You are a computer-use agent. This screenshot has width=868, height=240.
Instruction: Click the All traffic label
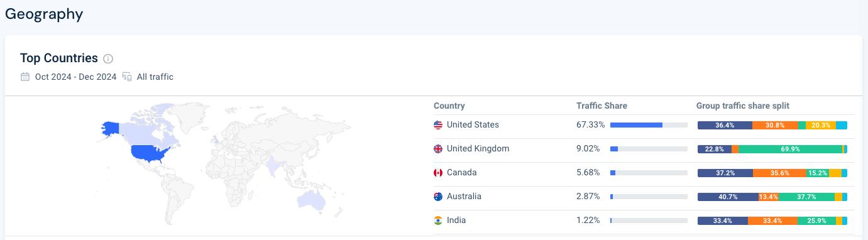point(155,77)
